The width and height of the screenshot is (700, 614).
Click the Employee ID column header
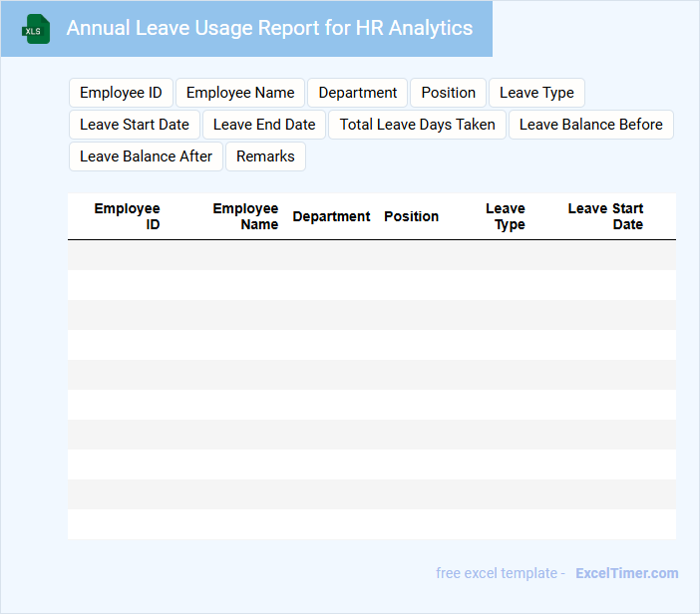[x=128, y=216]
